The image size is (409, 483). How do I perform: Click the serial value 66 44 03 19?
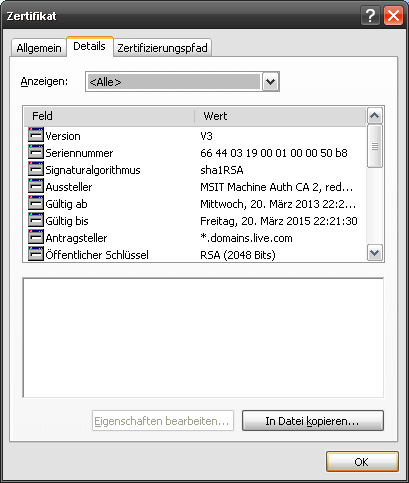point(274,153)
